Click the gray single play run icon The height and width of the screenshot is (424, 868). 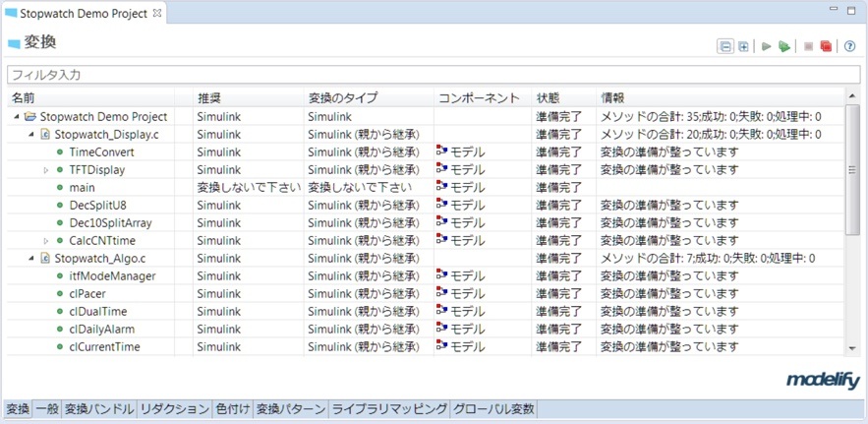(767, 46)
